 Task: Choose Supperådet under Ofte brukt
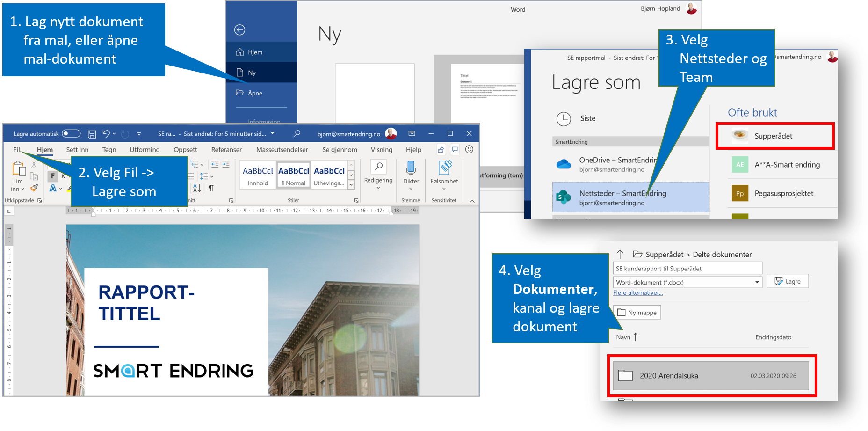tap(775, 136)
